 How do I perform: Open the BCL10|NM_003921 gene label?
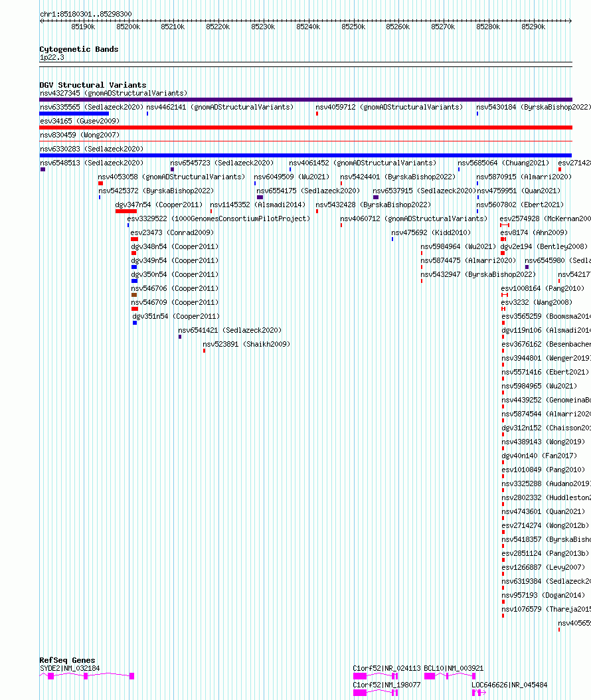coord(454,668)
